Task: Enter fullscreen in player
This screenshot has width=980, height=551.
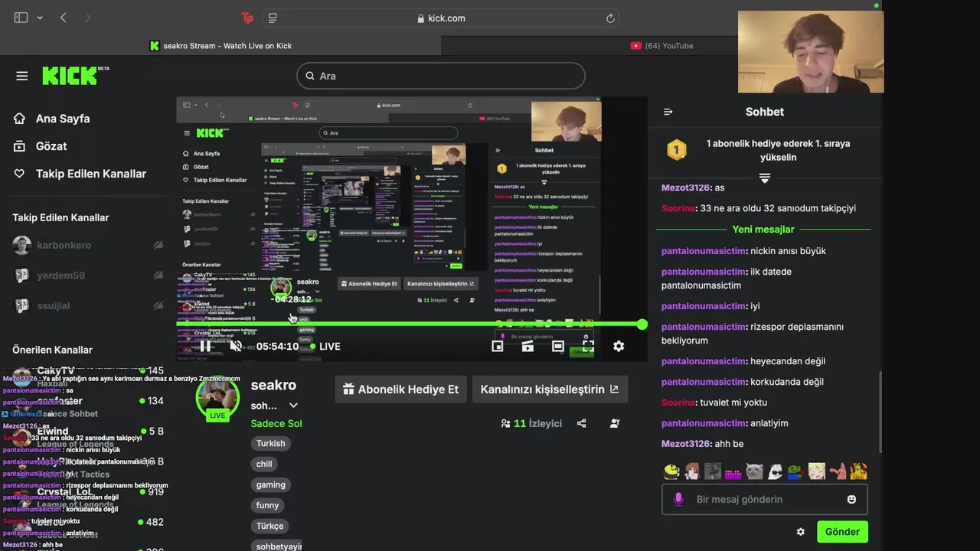Action: (588, 346)
